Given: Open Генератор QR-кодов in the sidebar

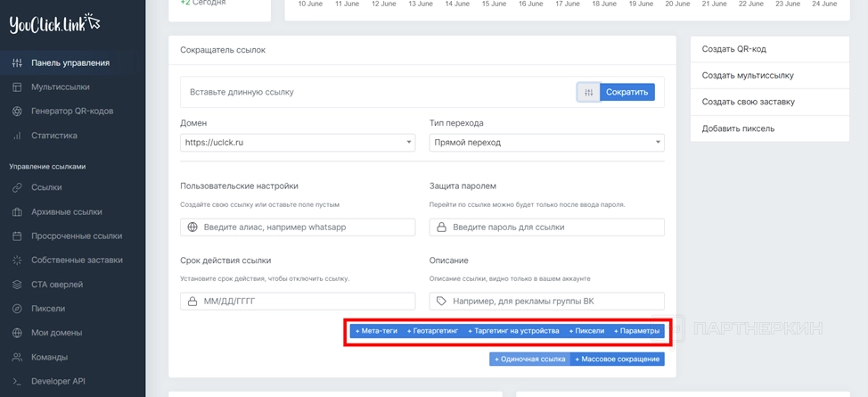Looking at the screenshot, I should tap(71, 112).
